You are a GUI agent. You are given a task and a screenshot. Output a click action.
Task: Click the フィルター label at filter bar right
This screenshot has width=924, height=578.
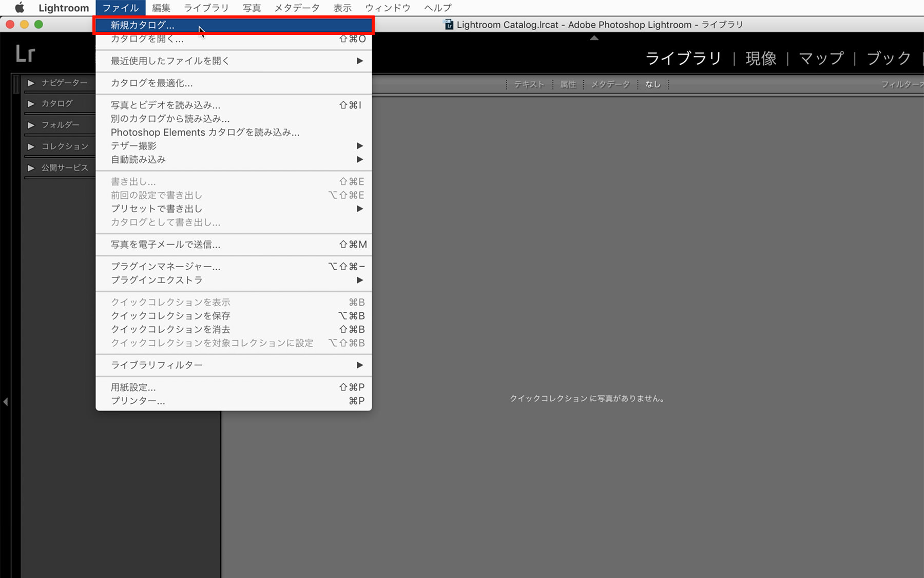point(902,84)
